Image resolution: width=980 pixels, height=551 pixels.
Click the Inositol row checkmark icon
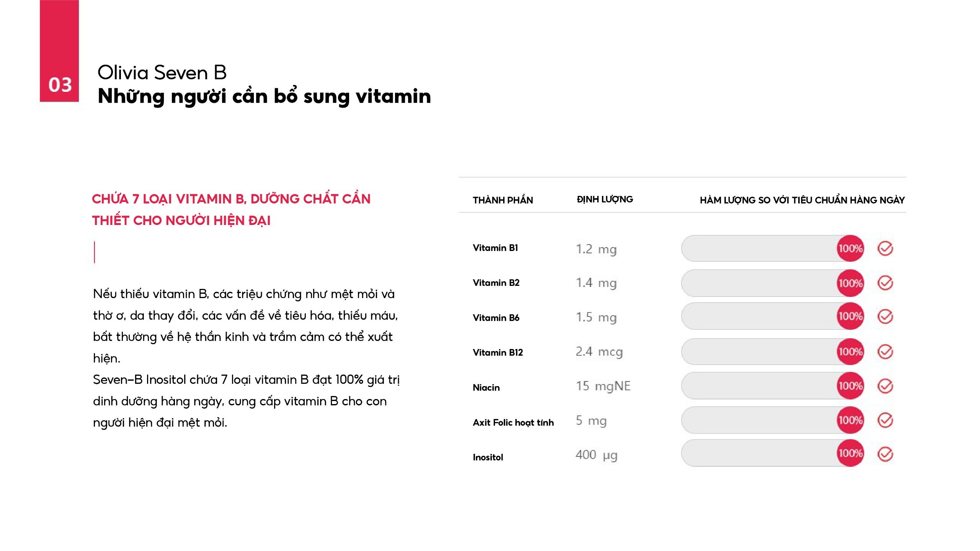click(x=885, y=454)
